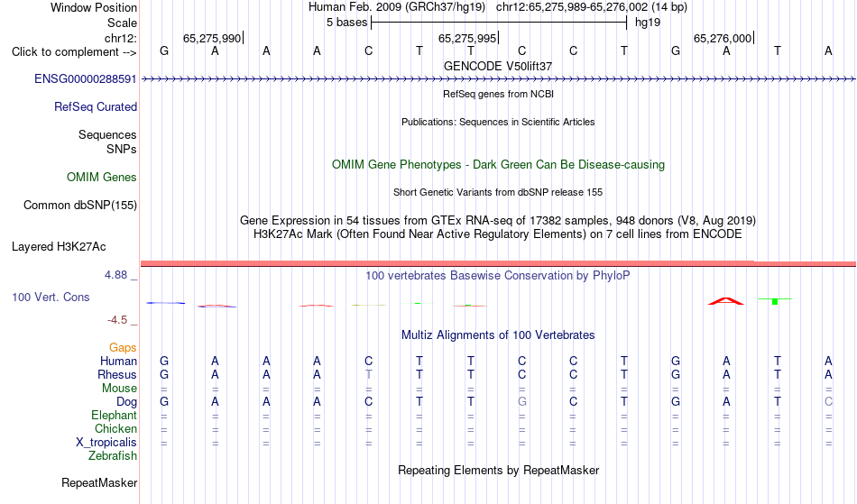Select the Sequences track label
The image size is (857, 504).
107,135
